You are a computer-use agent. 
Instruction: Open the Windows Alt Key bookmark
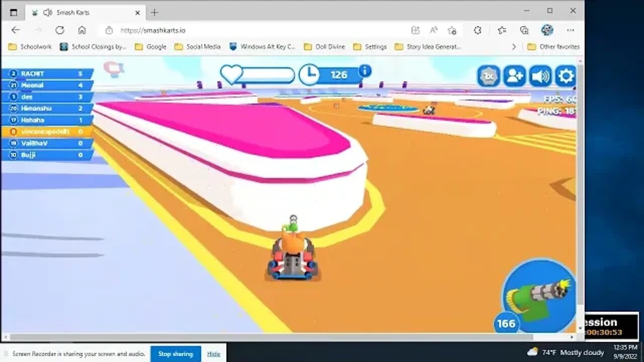click(262, 47)
